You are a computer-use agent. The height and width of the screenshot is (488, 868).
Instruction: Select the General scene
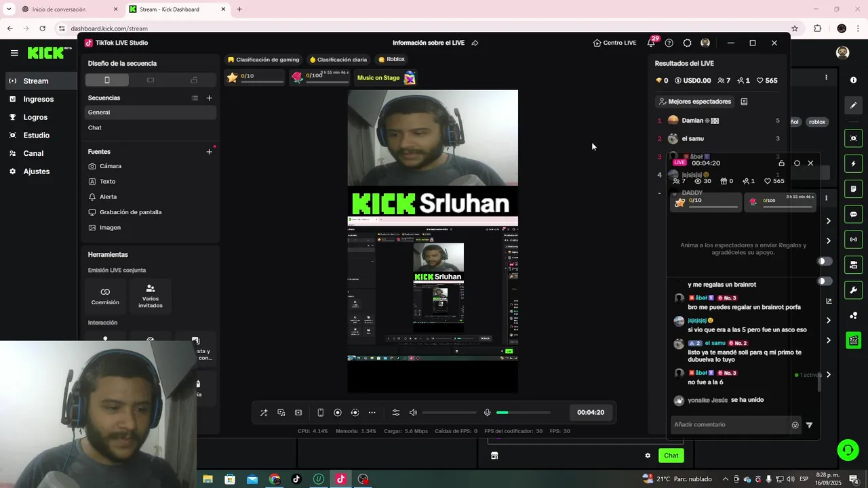tap(151, 113)
